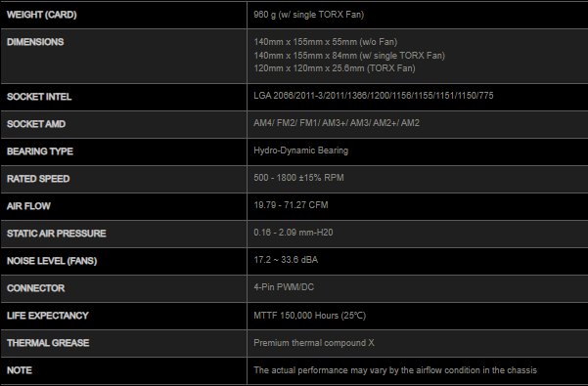Screen dimensions: 588x386
Task: Select the 140mm x 155mm x 55mm line
Action: [326, 42]
